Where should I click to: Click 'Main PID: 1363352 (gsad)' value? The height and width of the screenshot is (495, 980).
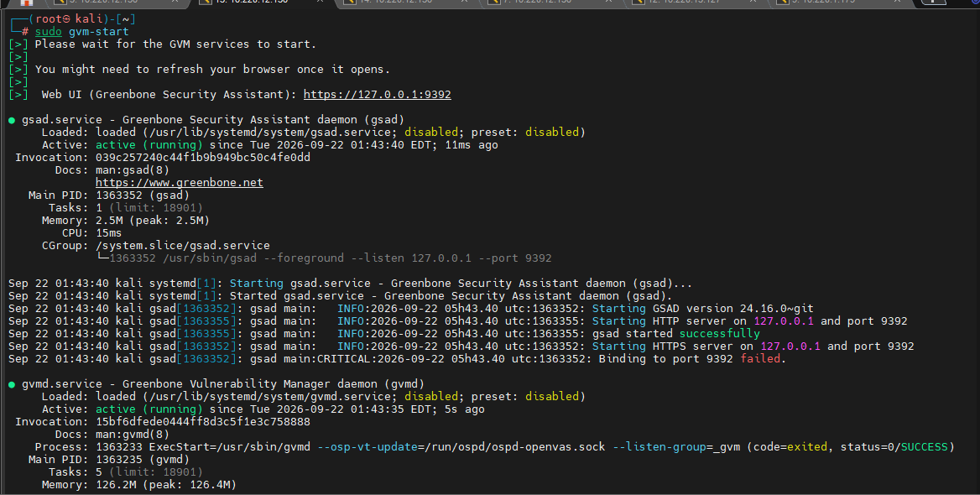click(143, 195)
